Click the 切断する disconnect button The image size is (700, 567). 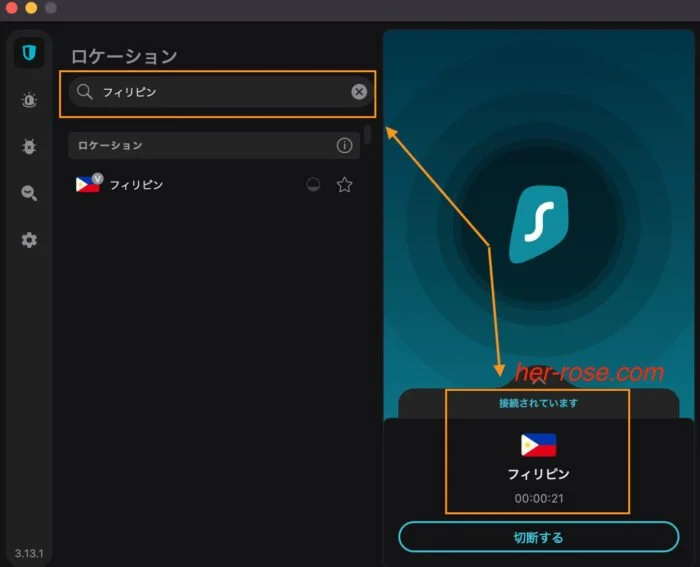[x=538, y=537]
